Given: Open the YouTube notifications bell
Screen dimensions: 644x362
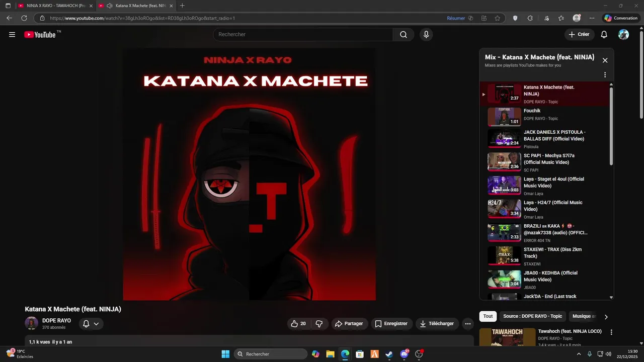Looking at the screenshot, I should tap(604, 35).
